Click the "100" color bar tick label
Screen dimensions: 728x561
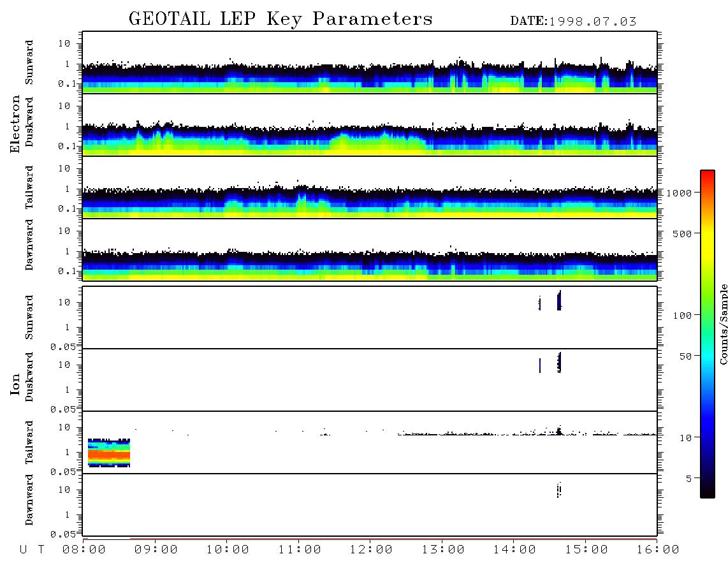[x=682, y=316]
